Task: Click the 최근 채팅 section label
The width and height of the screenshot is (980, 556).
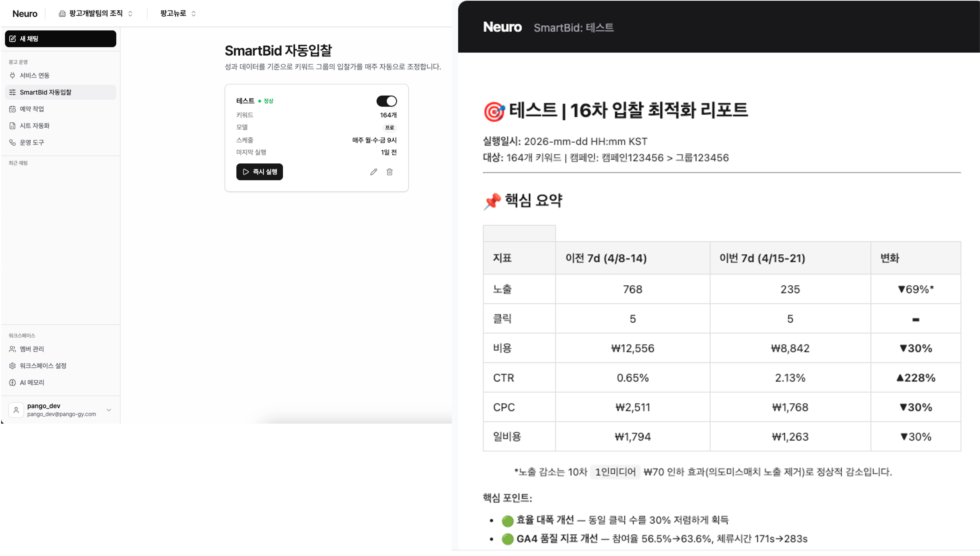Action: pos(18,163)
